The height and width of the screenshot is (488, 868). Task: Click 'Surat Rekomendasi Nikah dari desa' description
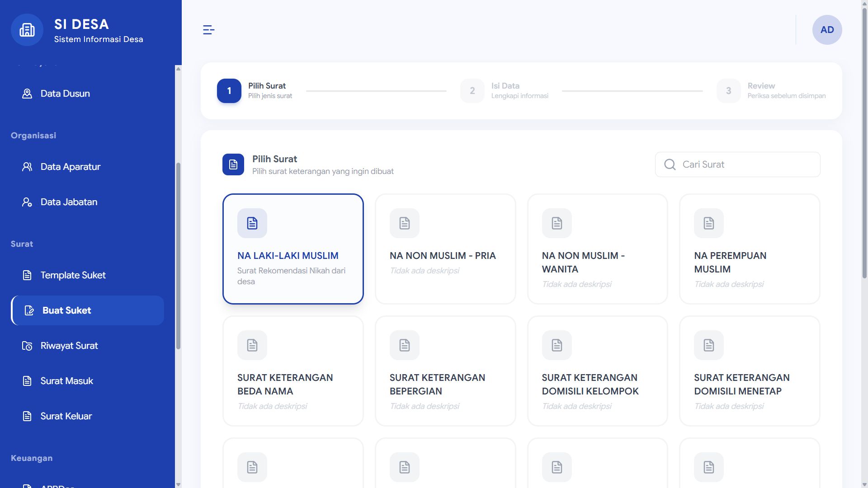291,276
